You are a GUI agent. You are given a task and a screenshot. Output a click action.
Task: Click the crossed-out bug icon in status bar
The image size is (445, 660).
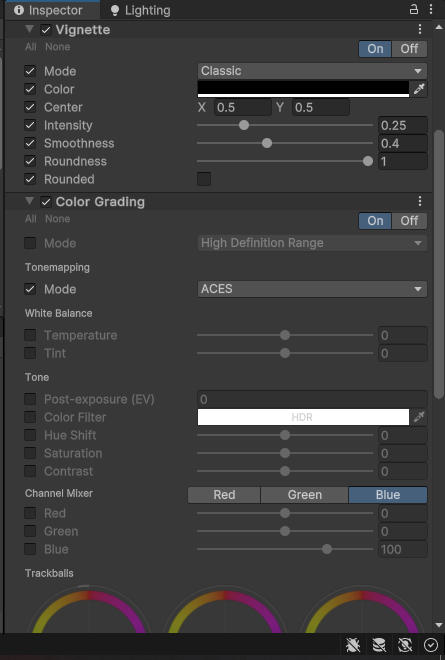353,645
